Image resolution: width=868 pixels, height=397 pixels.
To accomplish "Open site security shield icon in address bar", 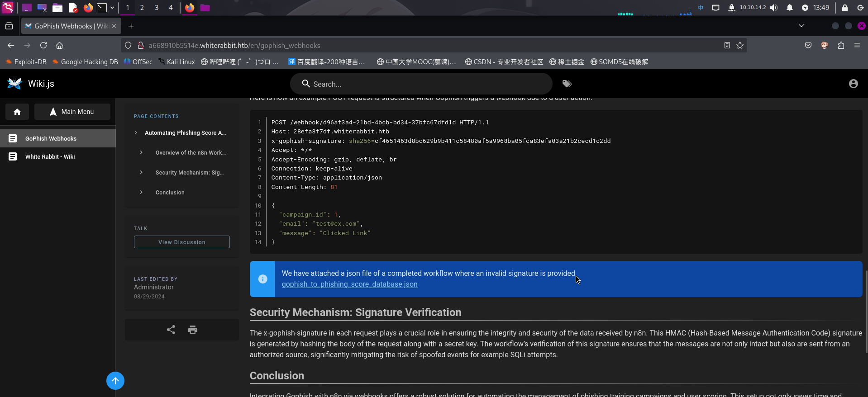I will pyautogui.click(x=128, y=45).
